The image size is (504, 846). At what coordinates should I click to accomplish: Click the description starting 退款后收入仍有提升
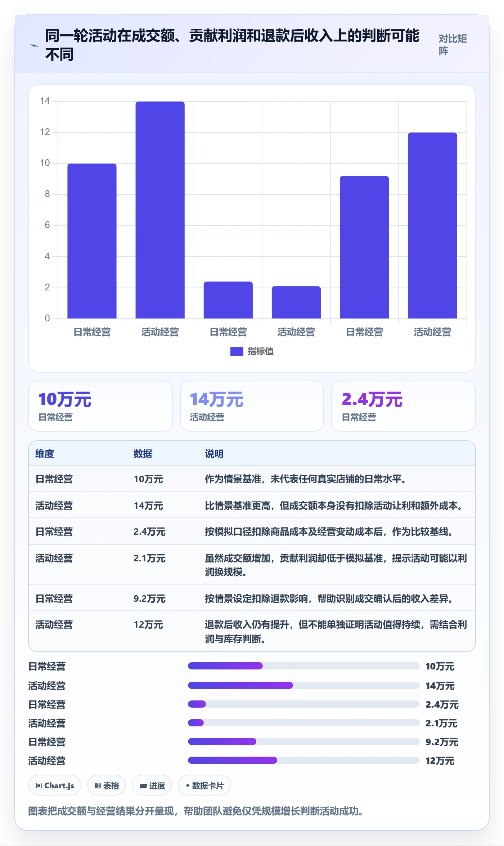336,632
